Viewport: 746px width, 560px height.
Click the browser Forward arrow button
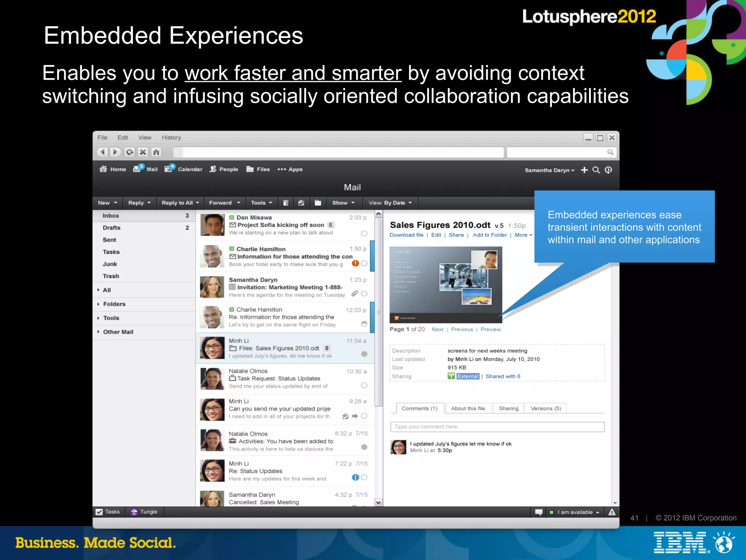click(x=115, y=152)
